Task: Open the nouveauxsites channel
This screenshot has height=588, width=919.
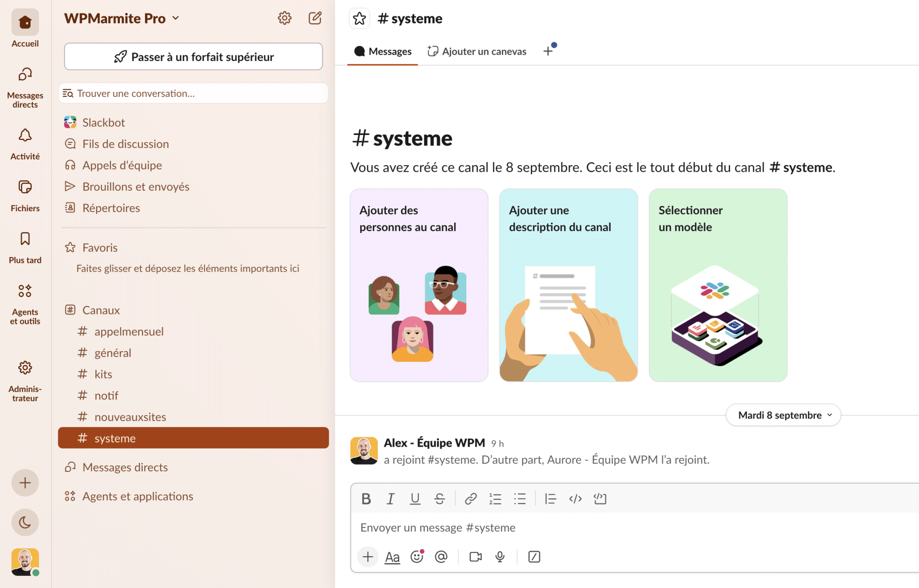Action: click(193, 417)
